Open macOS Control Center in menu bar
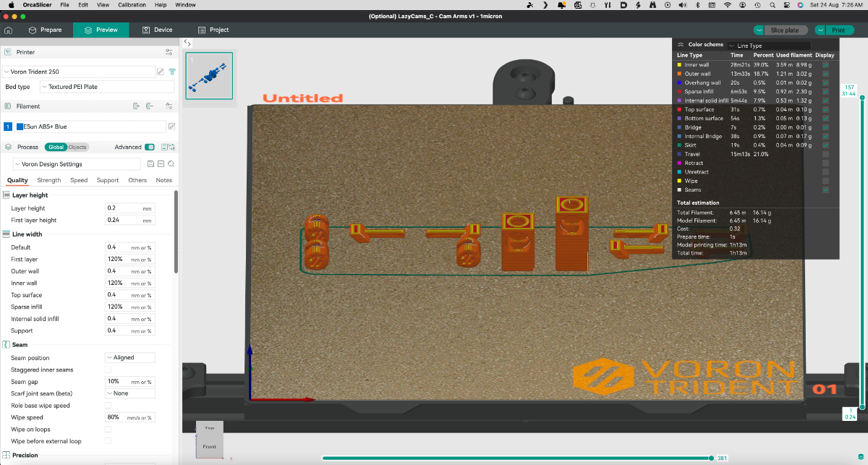Image resolution: width=868 pixels, height=465 pixels. [786, 4]
